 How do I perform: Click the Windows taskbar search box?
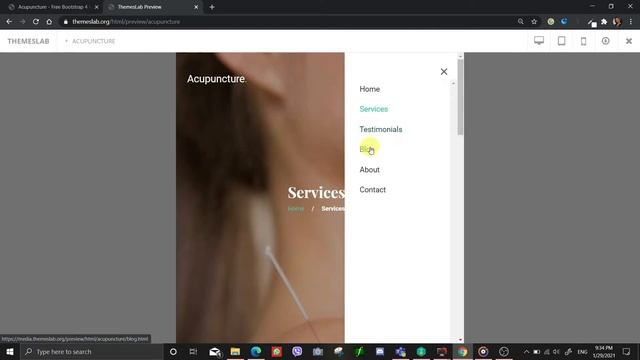92,351
